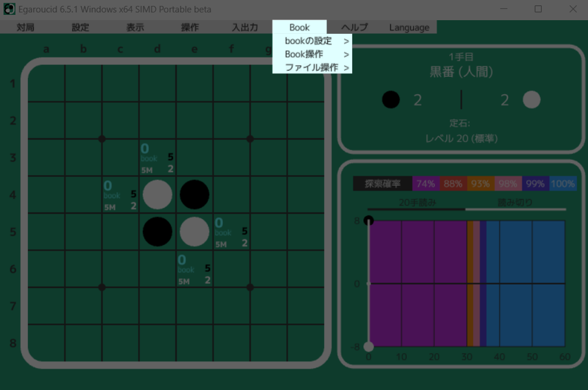Select the 74% search probability swatch

(426, 183)
